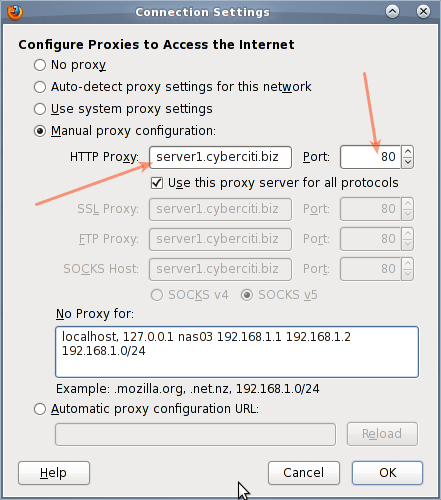Decrease HTTP proxy port with down arrow

[408, 162]
